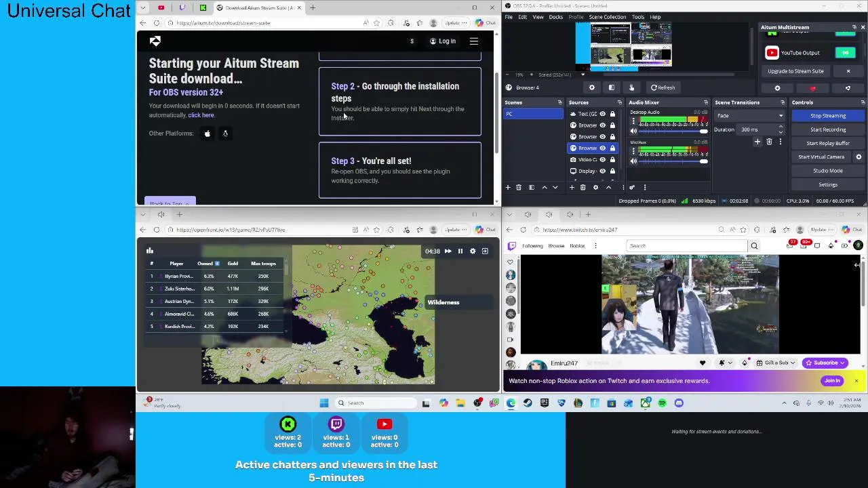Pause the OpenFront game
The width and height of the screenshot is (868, 488).
coord(460,251)
